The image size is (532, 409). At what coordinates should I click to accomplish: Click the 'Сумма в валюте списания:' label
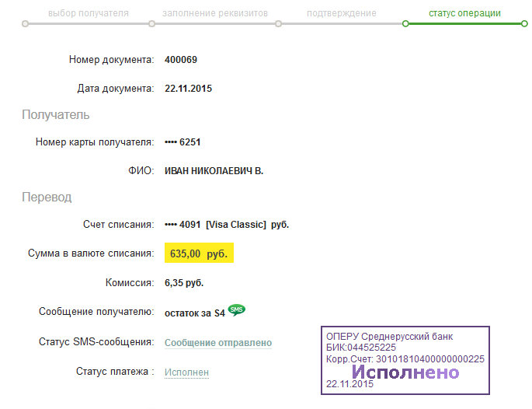91,253
